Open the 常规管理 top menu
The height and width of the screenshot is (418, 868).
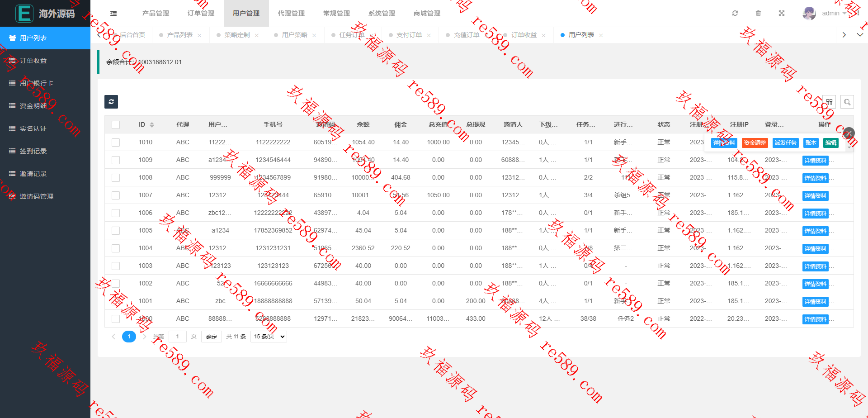pyautogui.click(x=336, y=13)
